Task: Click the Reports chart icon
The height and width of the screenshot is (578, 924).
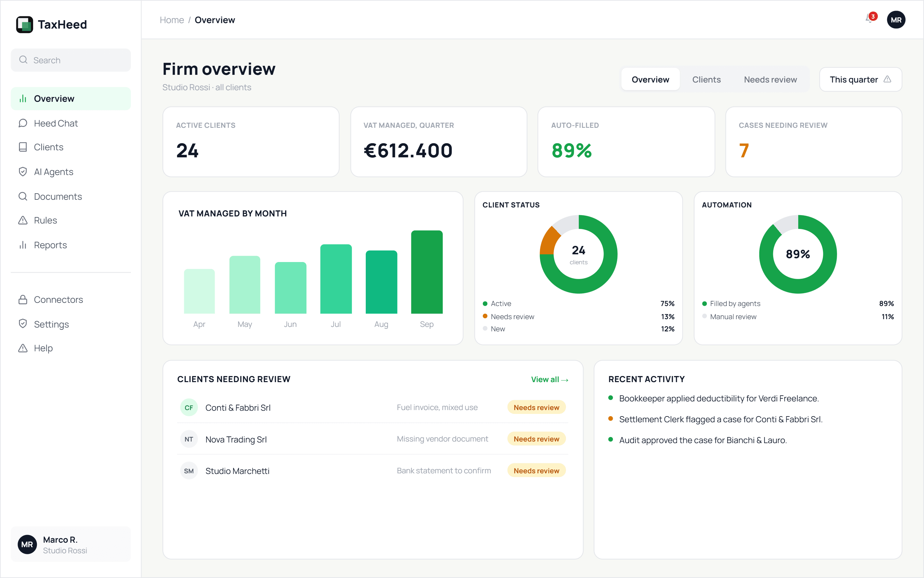Action: tap(23, 245)
